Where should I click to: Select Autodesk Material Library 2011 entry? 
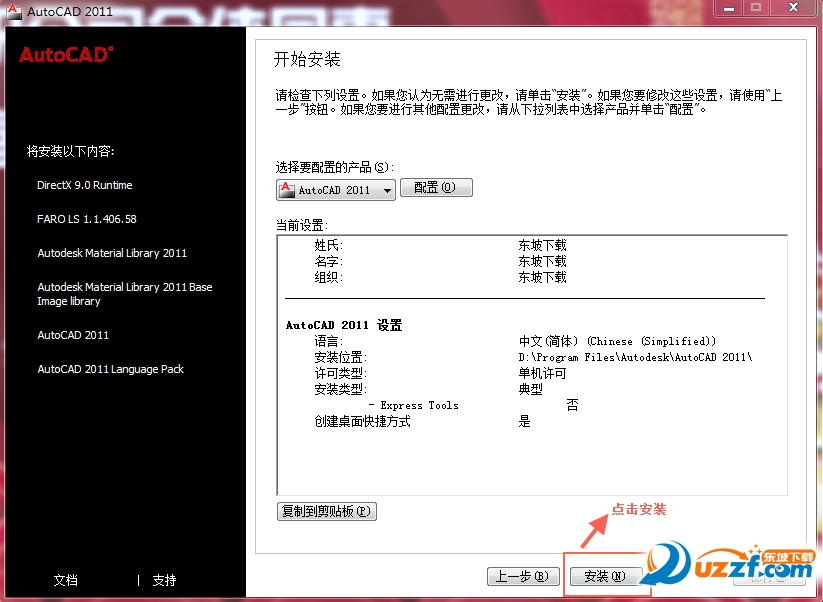(x=112, y=253)
